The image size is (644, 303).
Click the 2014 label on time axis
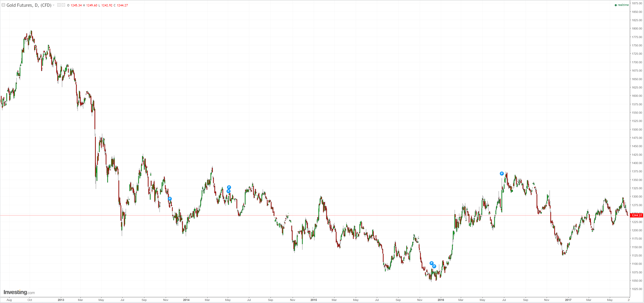click(x=186, y=300)
